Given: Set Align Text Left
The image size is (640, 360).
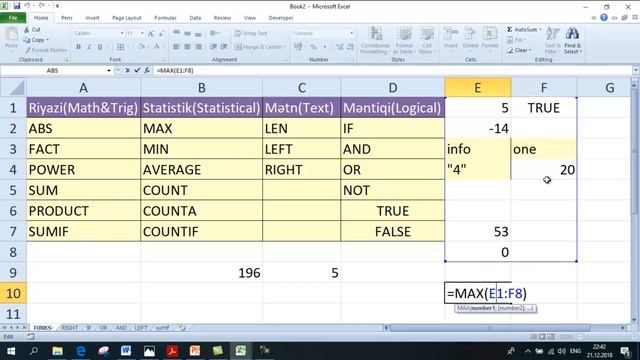Looking at the screenshot, I should click(176, 47).
